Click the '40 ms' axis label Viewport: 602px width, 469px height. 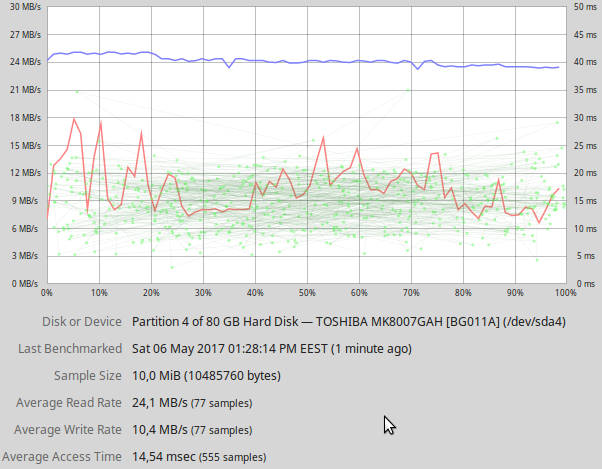[x=585, y=62]
